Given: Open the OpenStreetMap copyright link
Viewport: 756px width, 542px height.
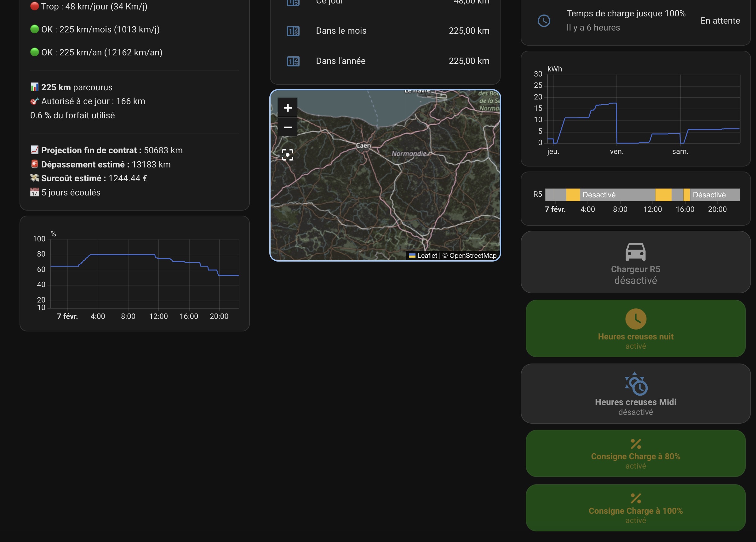Looking at the screenshot, I should coord(473,256).
